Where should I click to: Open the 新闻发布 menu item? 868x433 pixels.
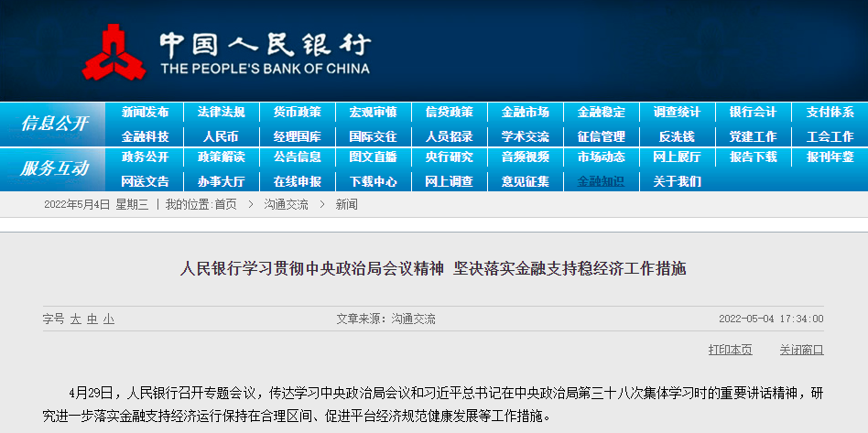pyautogui.click(x=145, y=112)
